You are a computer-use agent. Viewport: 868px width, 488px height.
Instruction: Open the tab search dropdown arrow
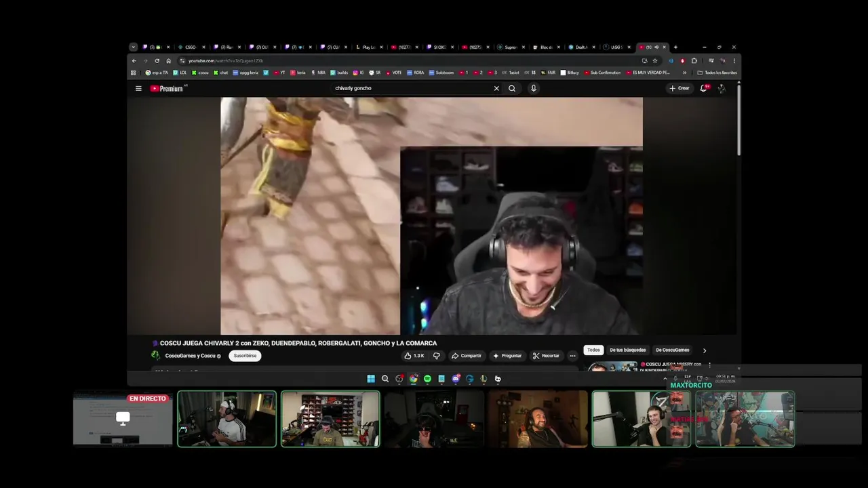[x=134, y=47]
